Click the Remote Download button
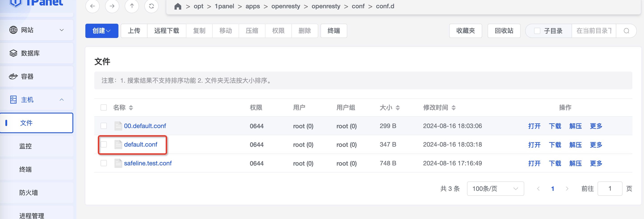The image size is (644, 219). [166, 31]
